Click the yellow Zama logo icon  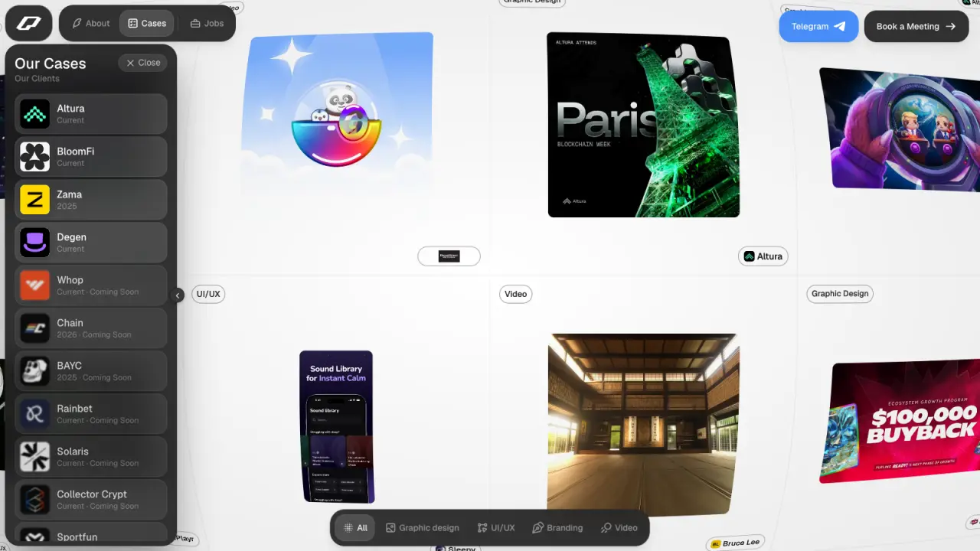[34, 200]
